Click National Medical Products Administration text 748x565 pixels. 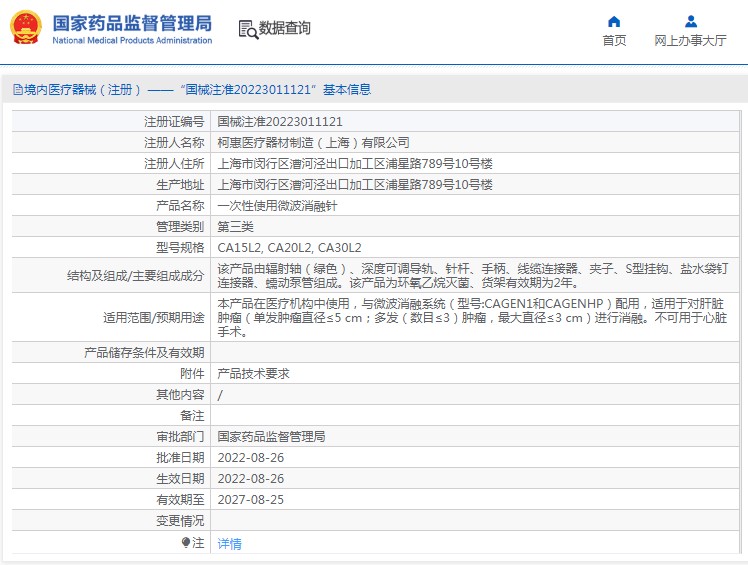click(132, 41)
